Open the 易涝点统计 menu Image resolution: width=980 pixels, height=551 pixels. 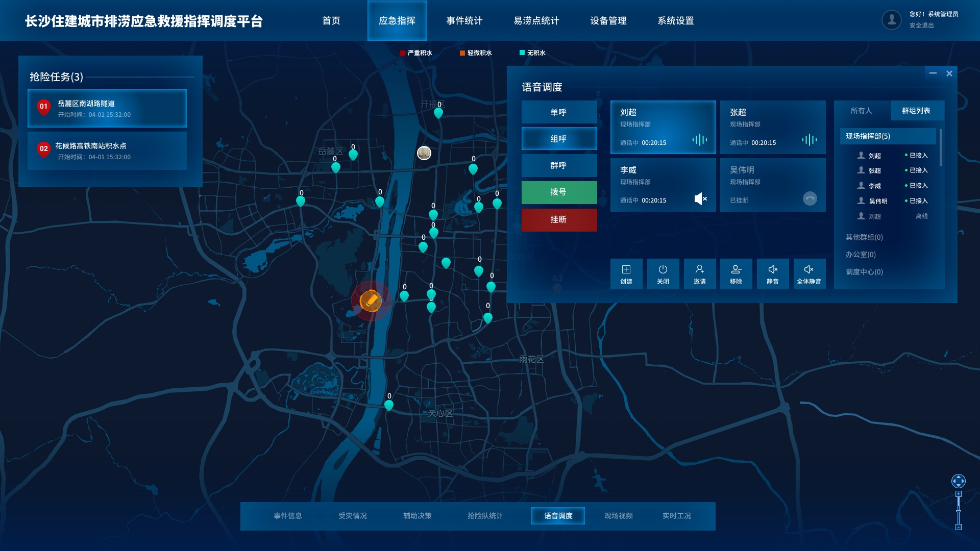coord(536,20)
